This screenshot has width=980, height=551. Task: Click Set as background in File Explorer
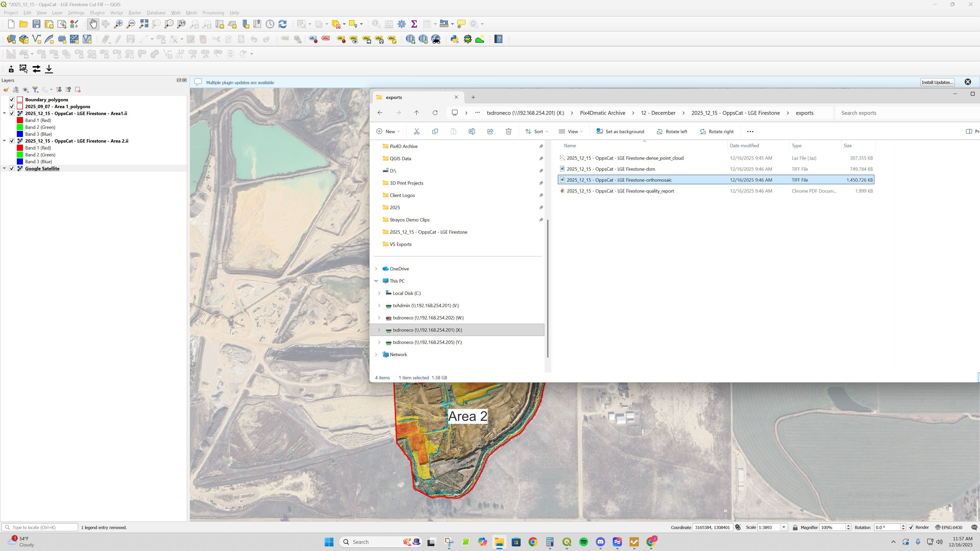[x=620, y=132]
